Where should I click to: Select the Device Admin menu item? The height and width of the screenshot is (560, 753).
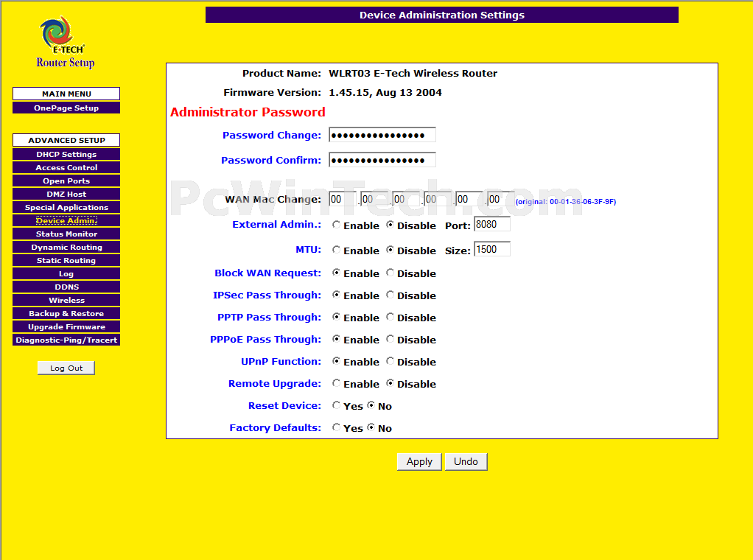[x=66, y=221]
